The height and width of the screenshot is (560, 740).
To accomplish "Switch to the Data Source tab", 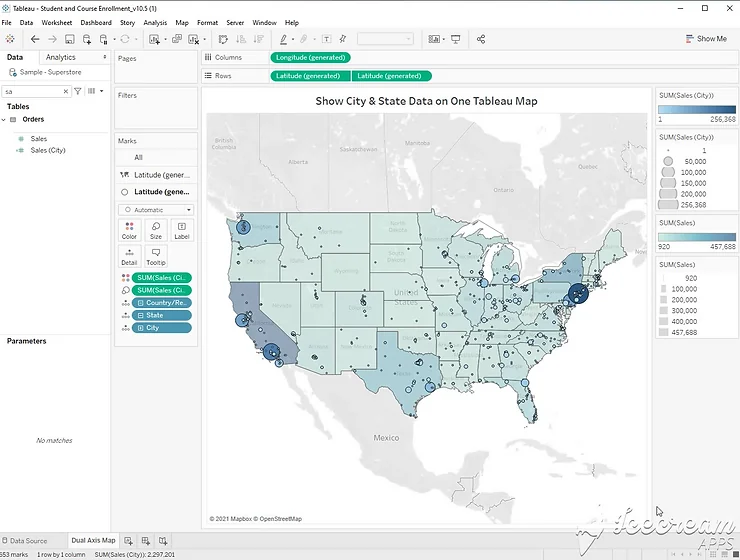I will (25, 541).
